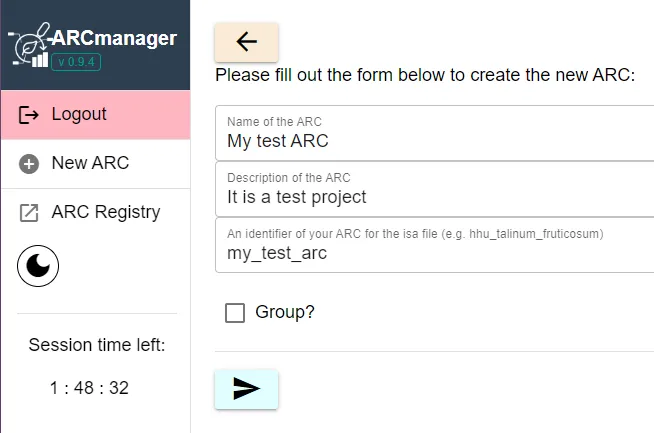Toggle dark mode with the moon icon
Viewport: 654px width, 433px height.
[x=38, y=265]
